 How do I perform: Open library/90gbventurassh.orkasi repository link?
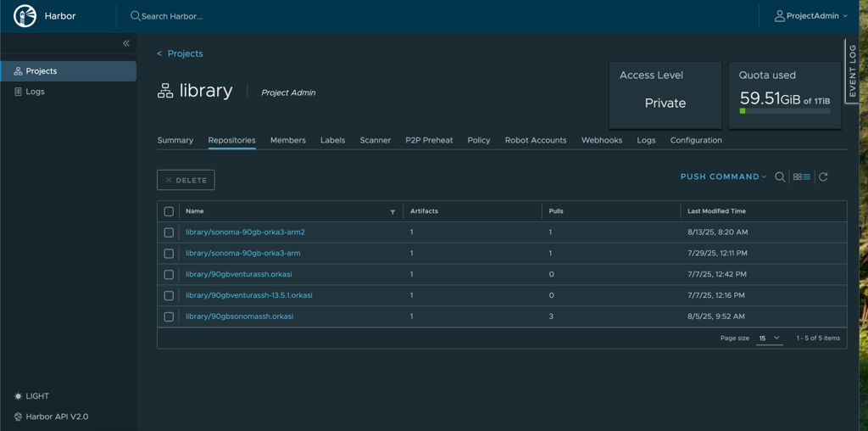pos(239,274)
